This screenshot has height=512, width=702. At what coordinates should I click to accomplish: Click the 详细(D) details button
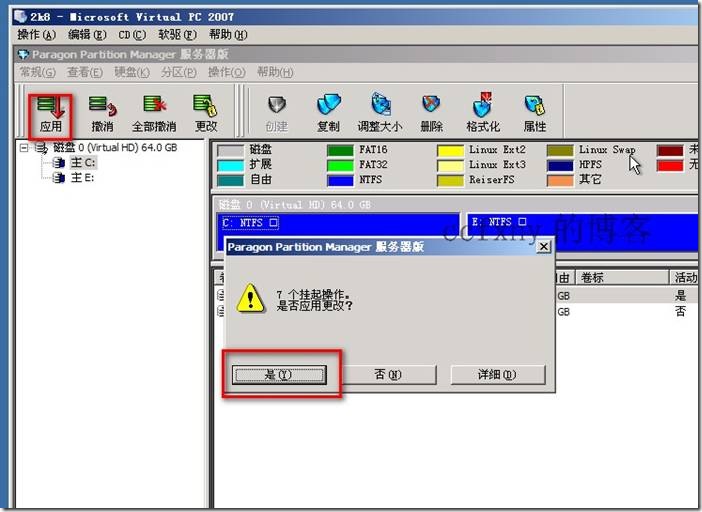pyautogui.click(x=497, y=375)
